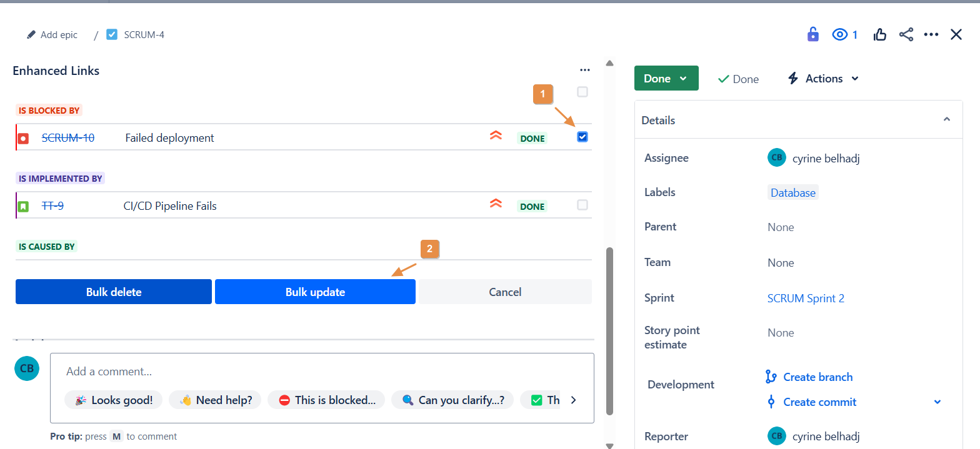Open the SCRUM Sprint 2 link
This screenshot has height=449, width=980.
point(806,298)
